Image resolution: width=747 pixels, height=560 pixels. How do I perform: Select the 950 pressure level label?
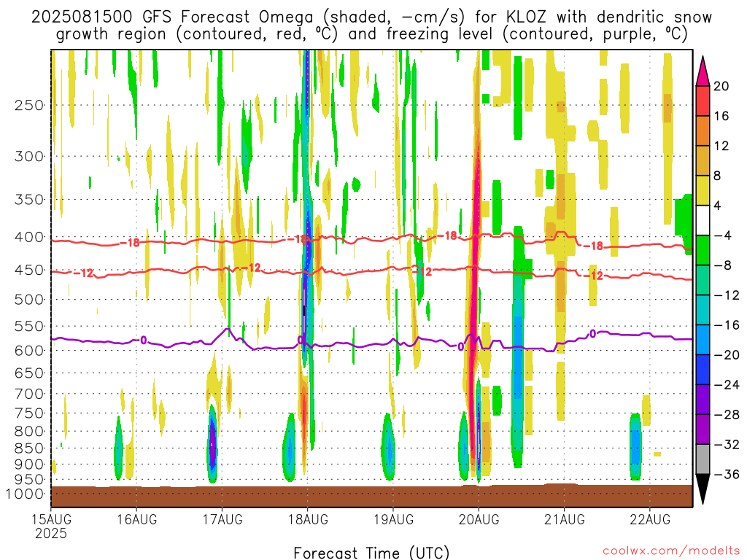(29, 480)
